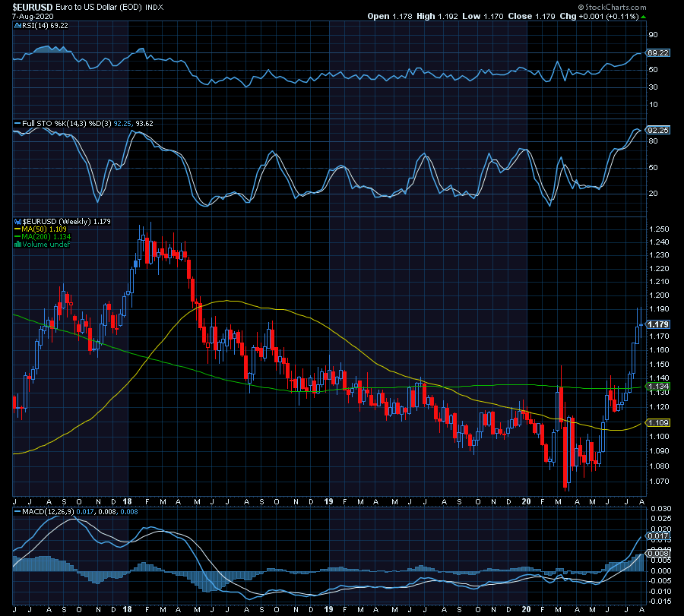Click the green up-arrow change indicator

pos(644,17)
